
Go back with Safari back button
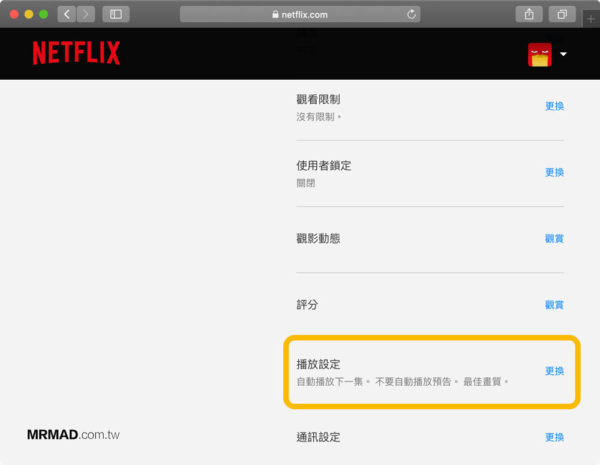[x=67, y=15]
